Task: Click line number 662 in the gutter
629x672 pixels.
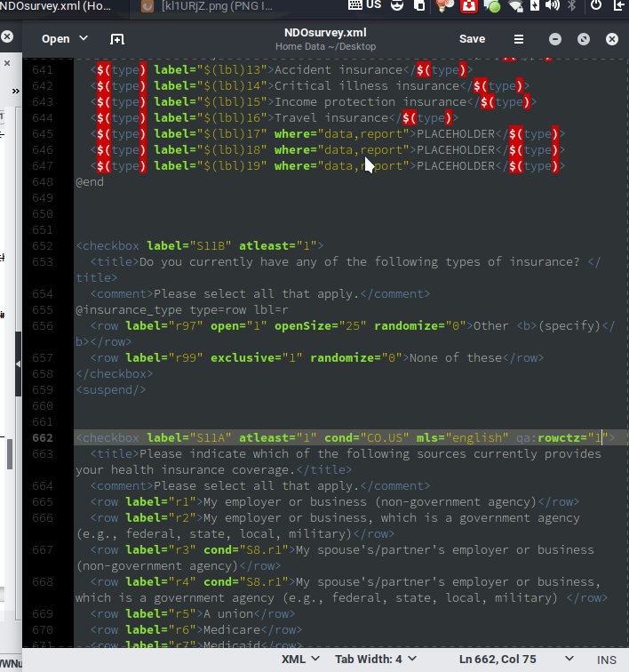Action: coord(43,437)
